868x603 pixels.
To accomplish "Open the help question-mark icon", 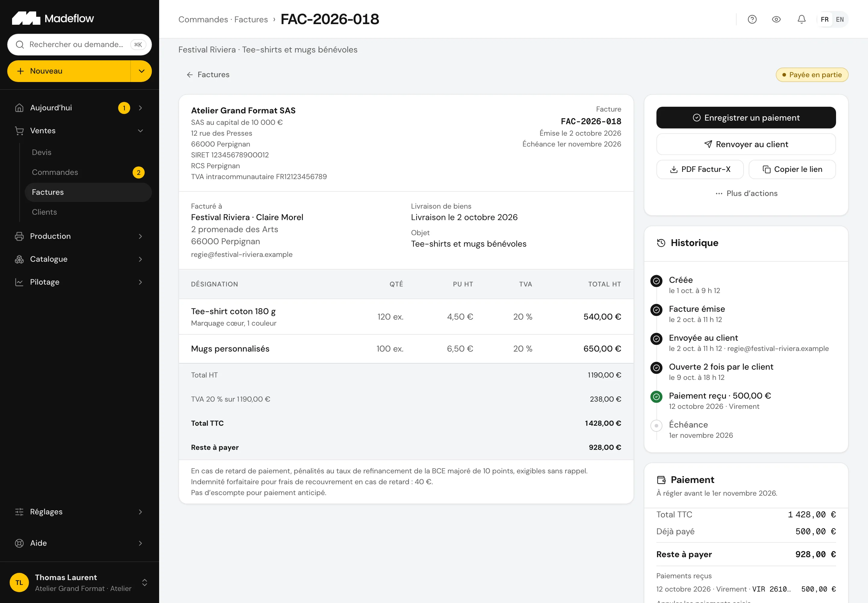I will click(x=752, y=19).
